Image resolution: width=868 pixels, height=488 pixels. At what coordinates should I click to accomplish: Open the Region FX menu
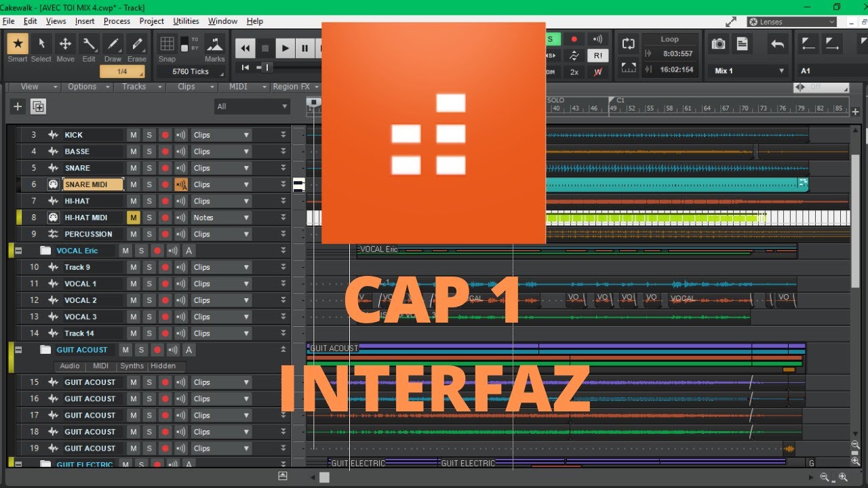(296, 87)
